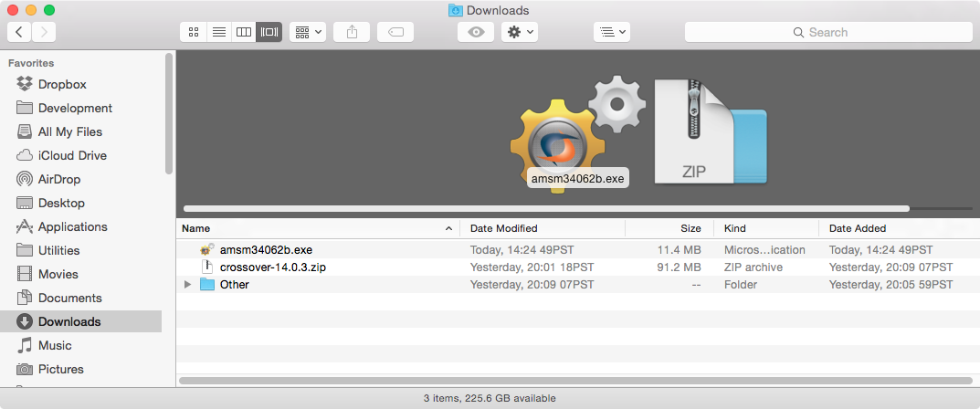
Task: Open iCloud Drive in sidebar
Action: point(81,155)
